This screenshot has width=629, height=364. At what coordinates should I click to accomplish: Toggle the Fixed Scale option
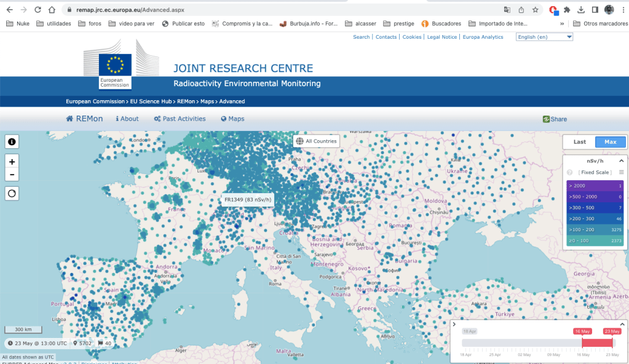tap(594, 173)
